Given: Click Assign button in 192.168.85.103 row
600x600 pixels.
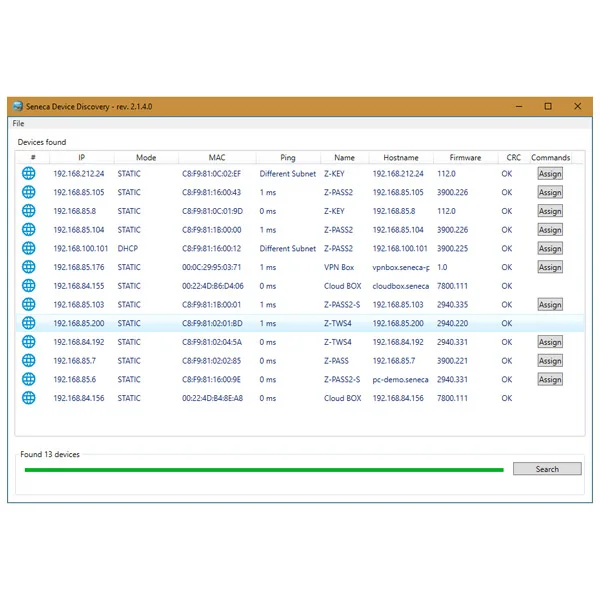Looking at the screenshot, I should pyautogui.click(x=550, y=305).
